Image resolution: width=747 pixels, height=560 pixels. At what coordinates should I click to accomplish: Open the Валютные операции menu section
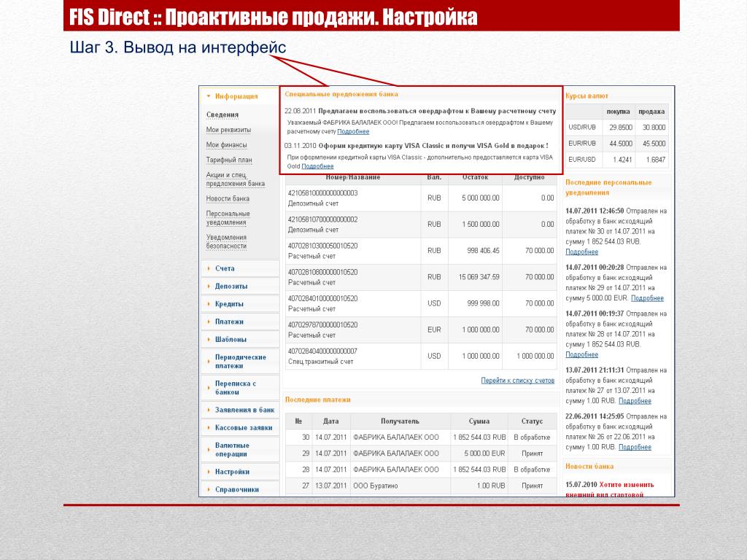click(x=232, y=449)
